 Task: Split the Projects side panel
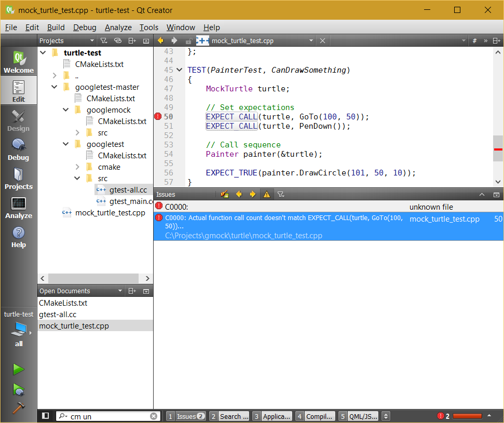point(132,41)
